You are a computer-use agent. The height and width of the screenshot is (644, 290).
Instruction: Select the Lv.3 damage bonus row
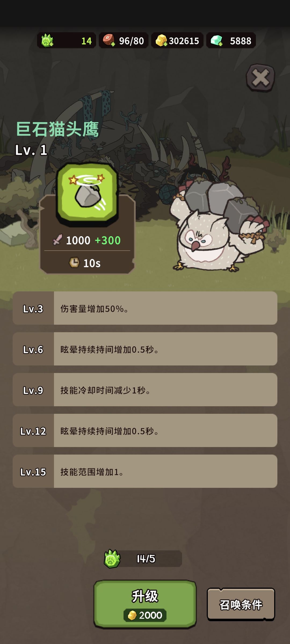(x=145, y=308)
